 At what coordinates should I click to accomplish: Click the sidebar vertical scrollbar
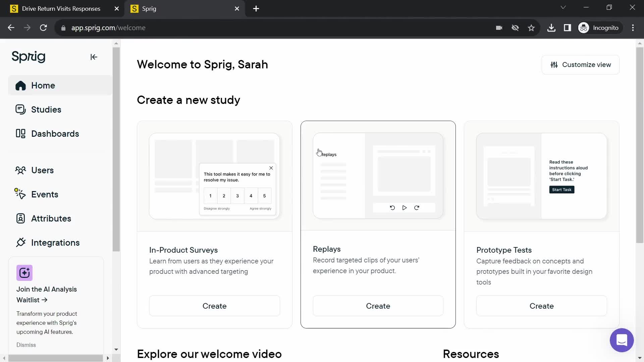click(116, 149)
